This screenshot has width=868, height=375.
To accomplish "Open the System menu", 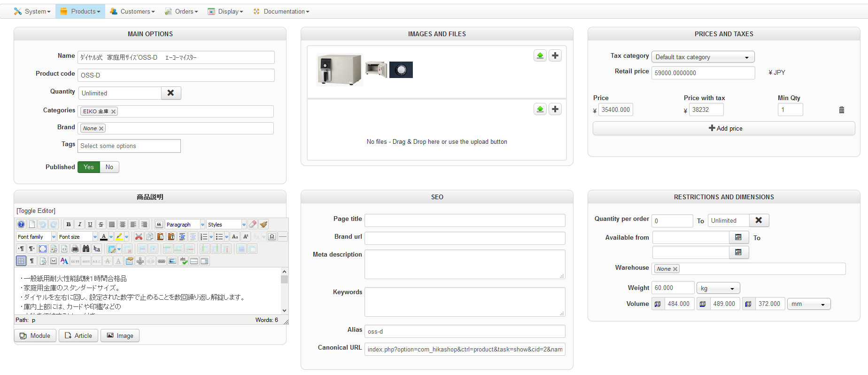I will (x=32, y=12).
